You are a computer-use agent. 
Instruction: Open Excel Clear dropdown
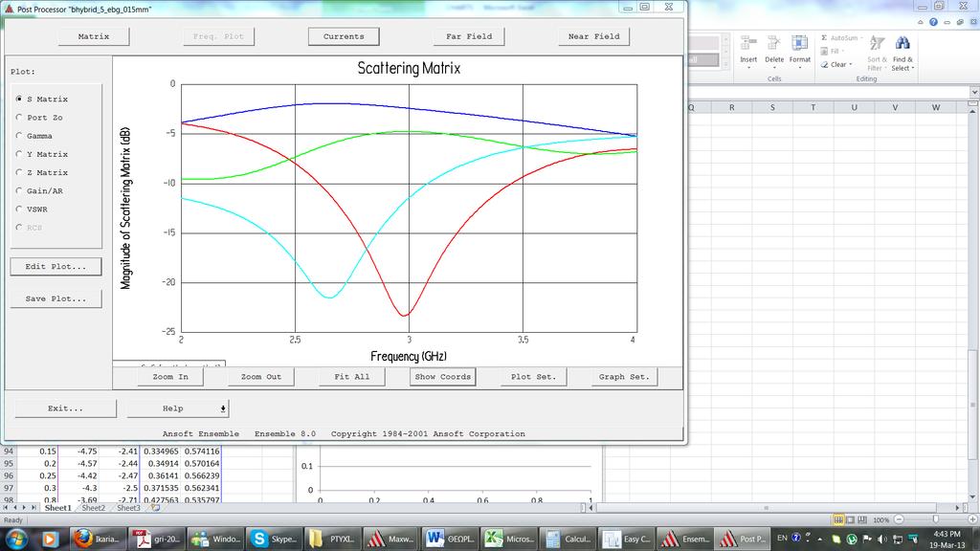click(836, 64)
